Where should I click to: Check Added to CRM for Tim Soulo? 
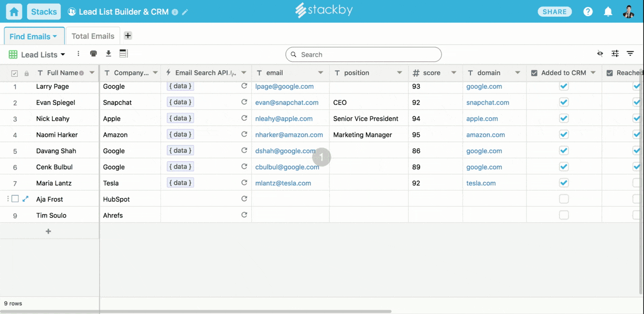pyautogui.click(x=564, y=215)
